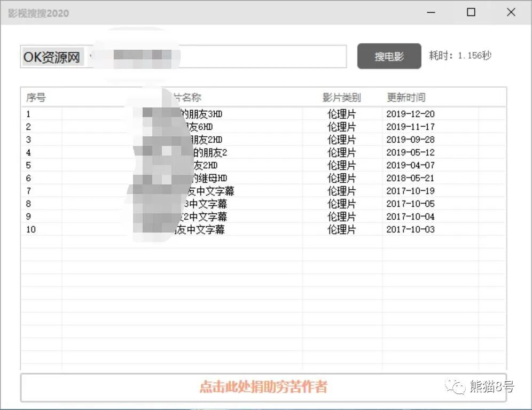Viewport: 532px width, 410px height.
Task: Select the movie dated 2019-05-12
Action: click(214, 152)
